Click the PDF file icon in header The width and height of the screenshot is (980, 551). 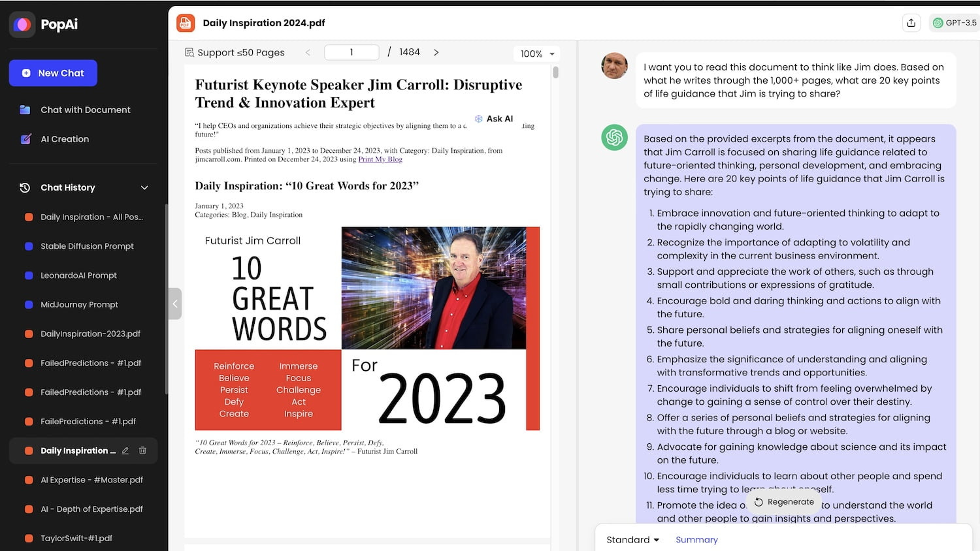pos(186,23)
